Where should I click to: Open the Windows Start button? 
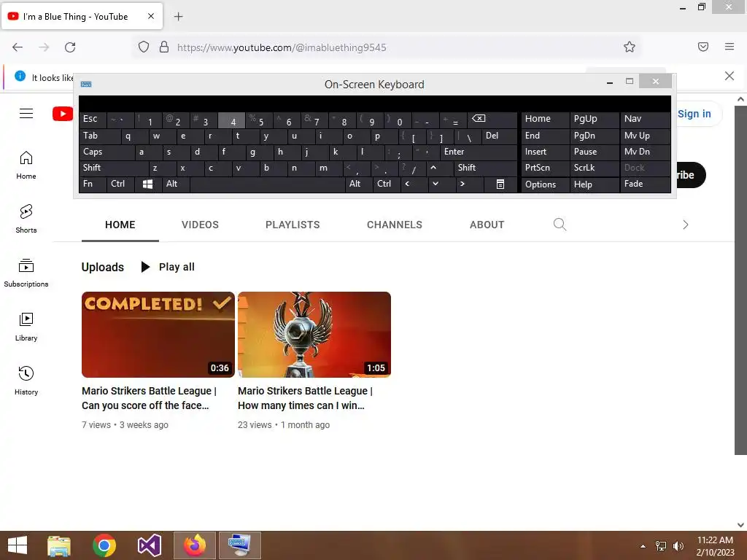[x=18, y=545]
